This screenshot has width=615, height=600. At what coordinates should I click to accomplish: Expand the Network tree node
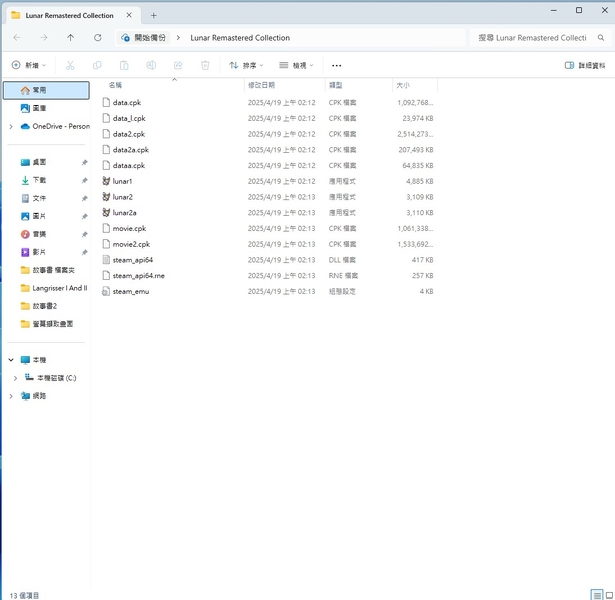(x=11, y=396)
